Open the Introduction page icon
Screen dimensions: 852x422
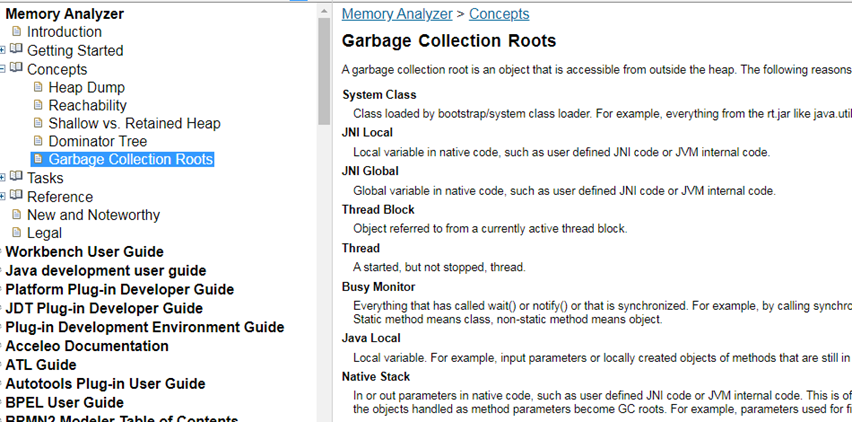[17, 31]
